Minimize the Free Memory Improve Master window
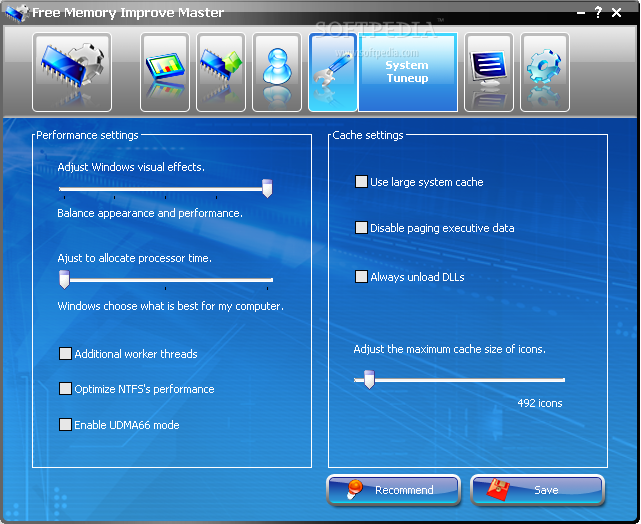 580,13
